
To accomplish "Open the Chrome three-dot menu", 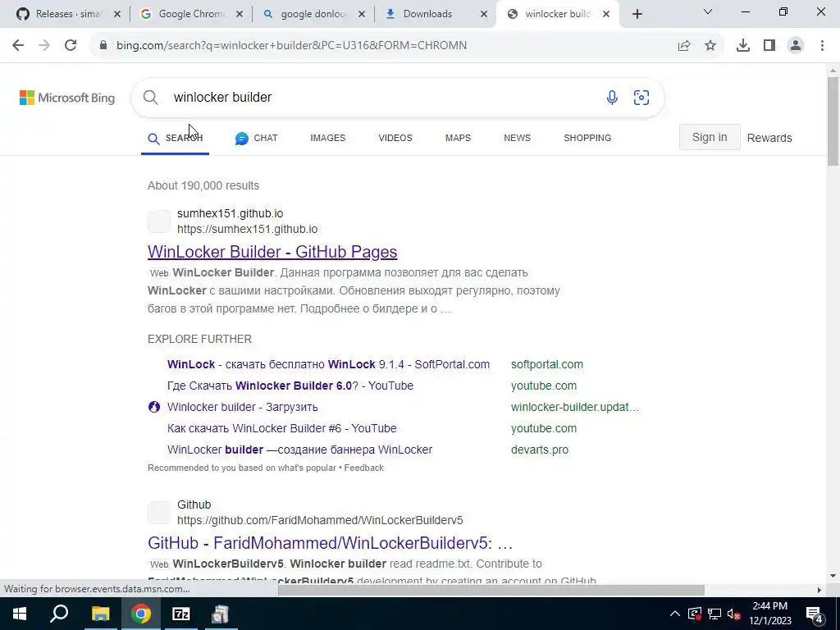I will point(822,46).
